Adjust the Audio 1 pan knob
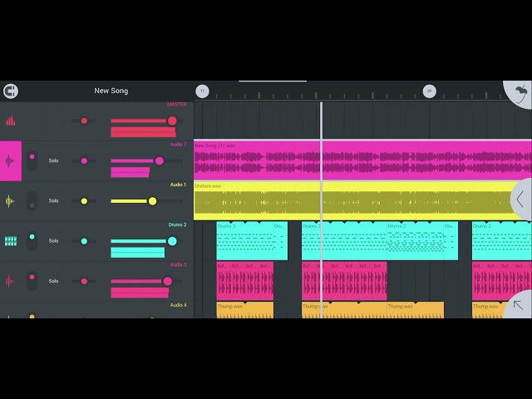Viewport: 532px width, 399px height. pyautogui.click(x=84, y=201)
